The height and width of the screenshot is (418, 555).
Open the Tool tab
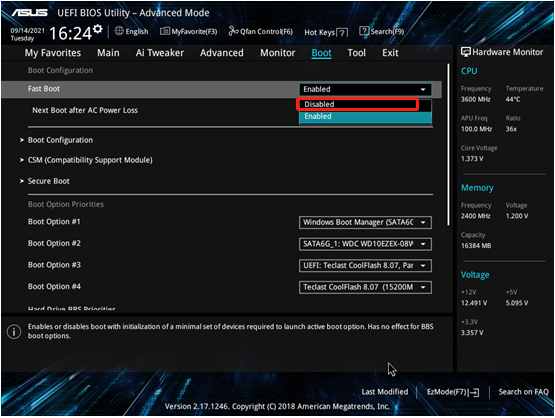(356, 53)
